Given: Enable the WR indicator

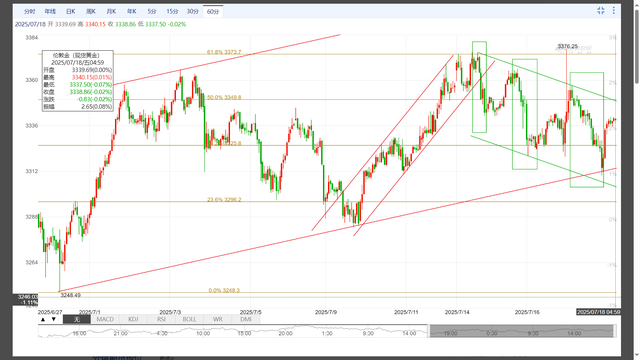Looking at the screenshot, I should point(218,319).
